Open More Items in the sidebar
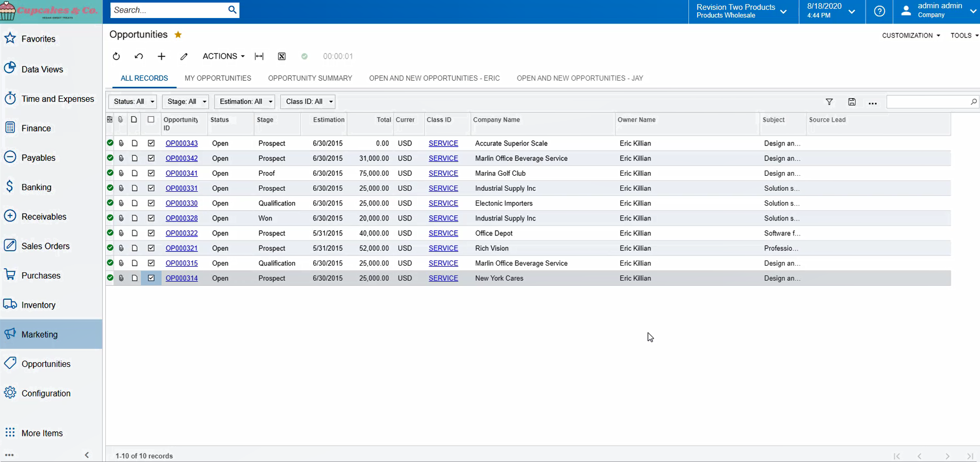 [51, 433]
